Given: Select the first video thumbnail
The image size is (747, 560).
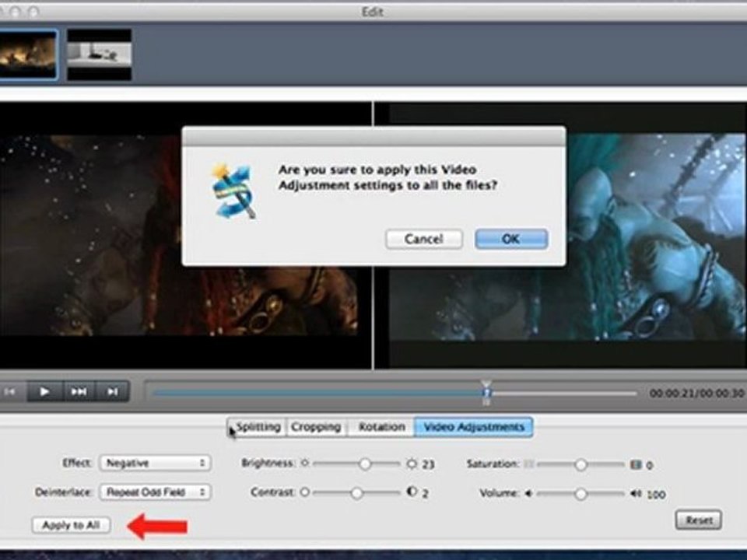Looking at the screenshot, I should (29, 54).
